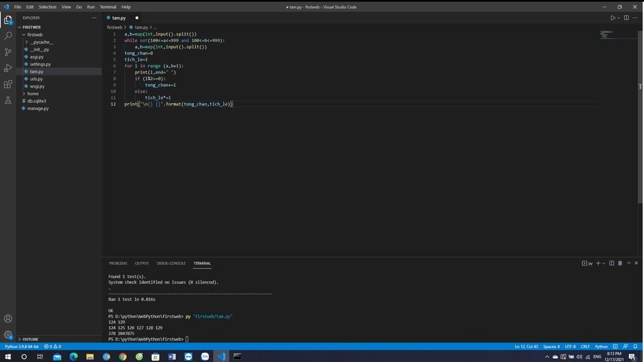Change indentation via Spaces: 4
The height and width of the screenshot is (362, 644).
551,346
